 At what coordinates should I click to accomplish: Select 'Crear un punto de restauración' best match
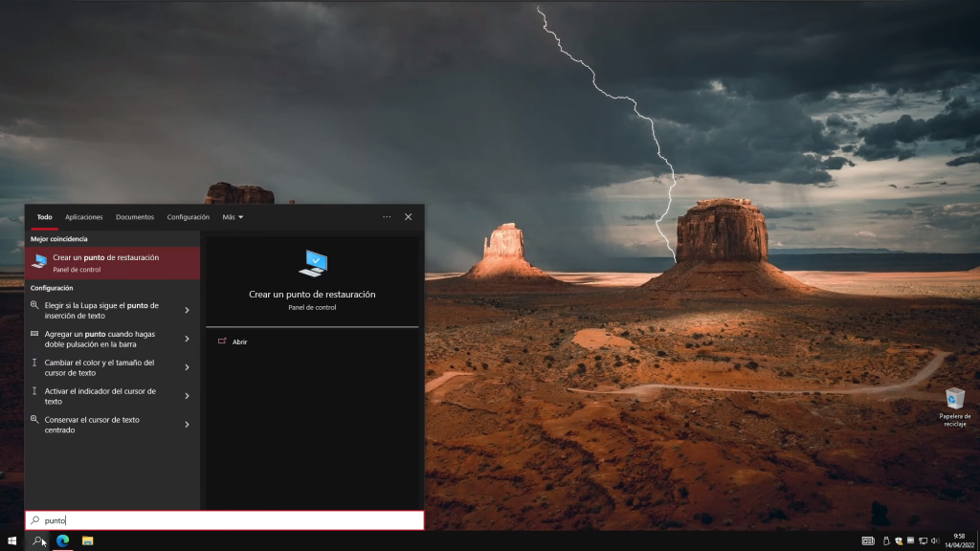tap(112, 263)
